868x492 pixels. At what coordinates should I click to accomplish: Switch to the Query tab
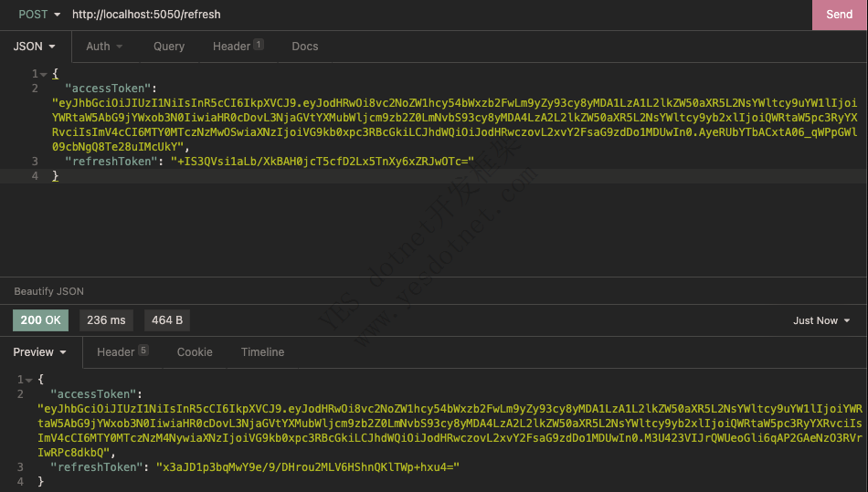[x=169, y=47]
